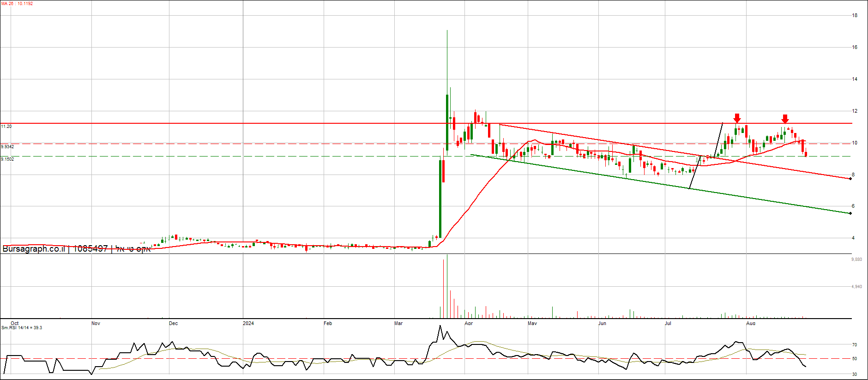The height and width of the screenshot is (380, 868).
Task: Click the Nov month label
Action: coord(96,324)
